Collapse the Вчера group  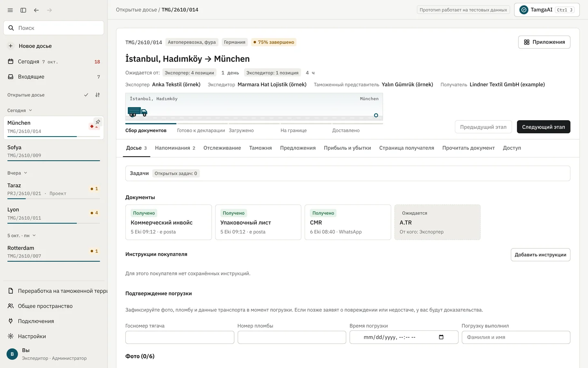[x=17, y=173]
